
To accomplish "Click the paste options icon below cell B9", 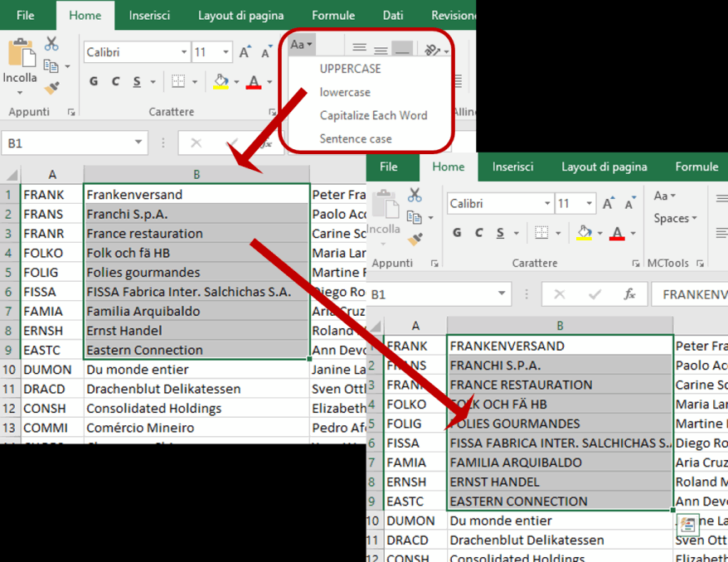I will coord(687,525).
